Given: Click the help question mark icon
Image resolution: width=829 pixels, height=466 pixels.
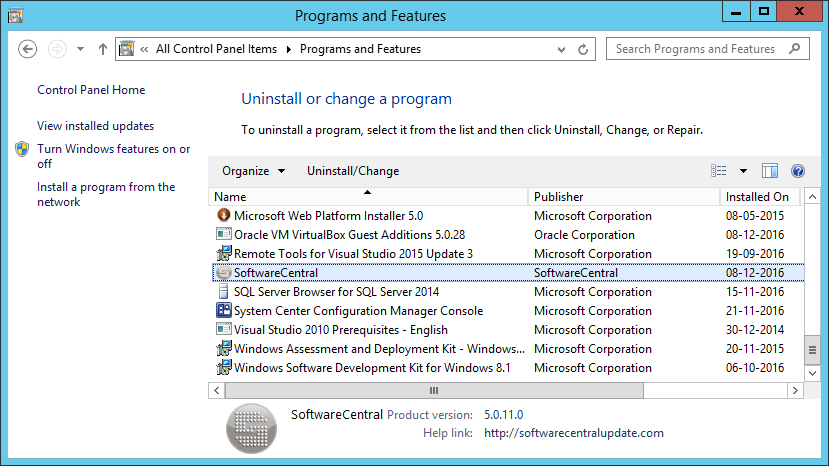Looking at the screenshot, I should (x=797, y=171).
